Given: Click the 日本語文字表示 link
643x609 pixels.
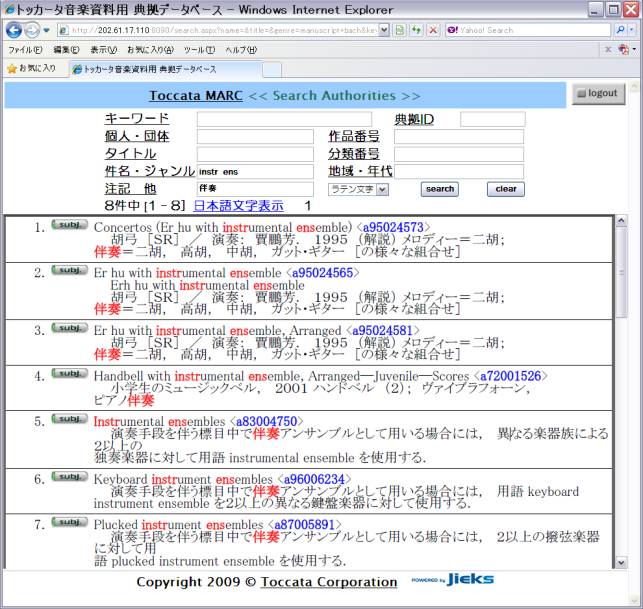Looking at the screenshot, I should (x=238, y=205).
